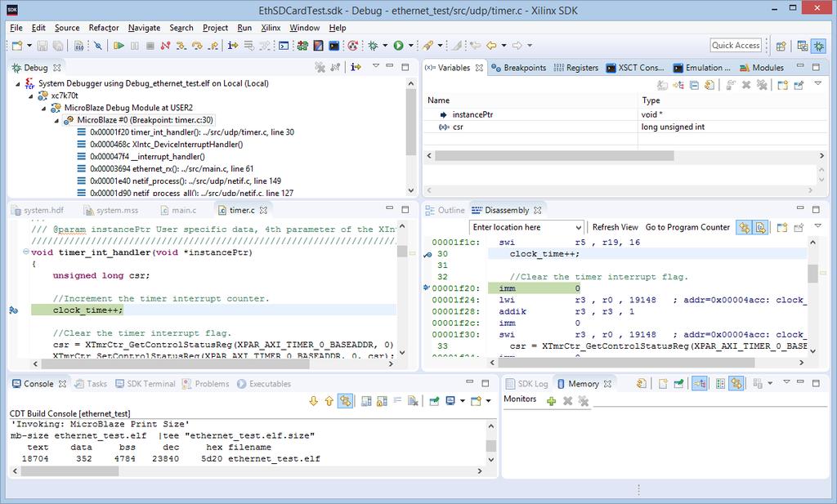Click the Debug bug icon in toolbar
The width and height of the screenshot is (837, 504).
(373, 46)
